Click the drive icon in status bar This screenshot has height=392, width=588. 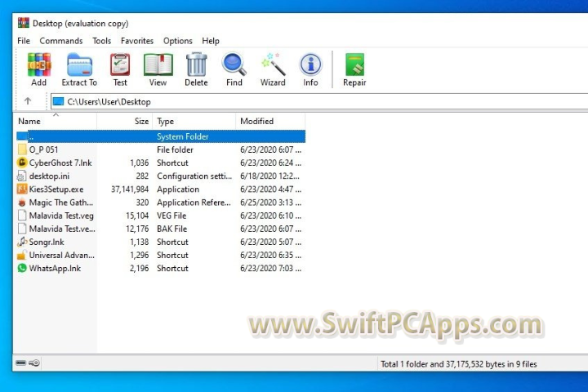click(21, 363)
